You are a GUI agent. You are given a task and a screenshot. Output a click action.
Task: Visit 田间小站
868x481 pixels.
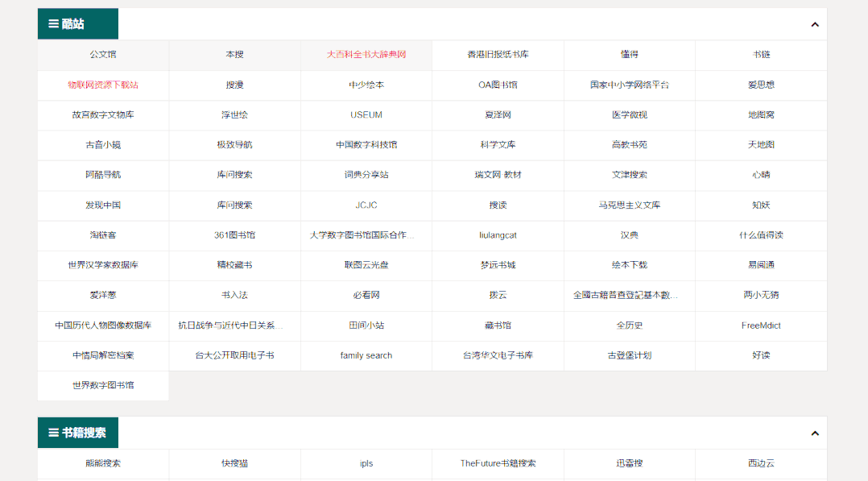point(366,326)
